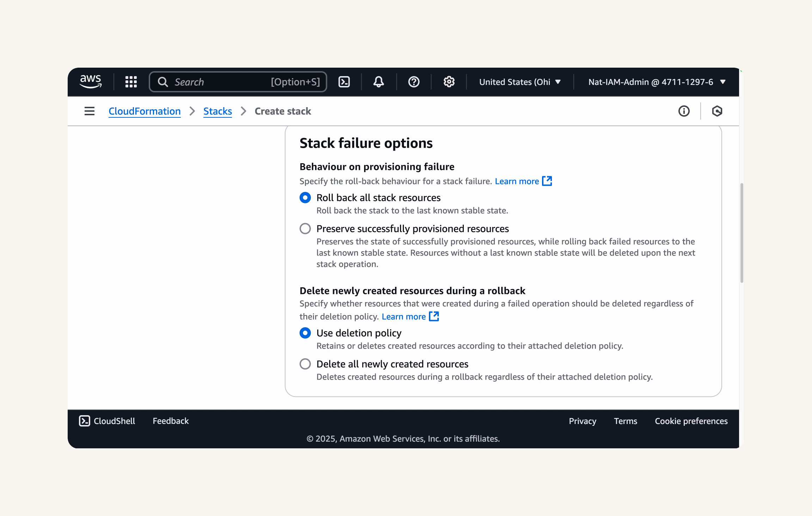
Task: Click the copyright Amazon Web Services text
Action: [403, 438]
